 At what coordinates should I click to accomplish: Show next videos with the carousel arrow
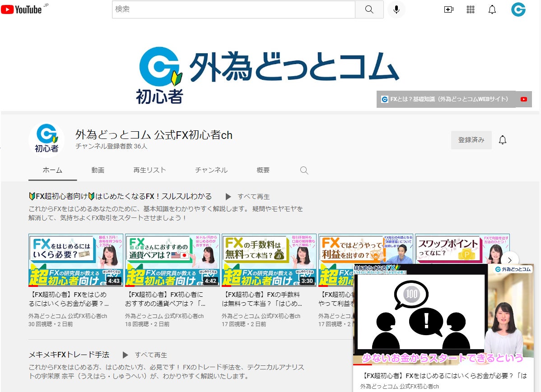click(x=509, y=260)
